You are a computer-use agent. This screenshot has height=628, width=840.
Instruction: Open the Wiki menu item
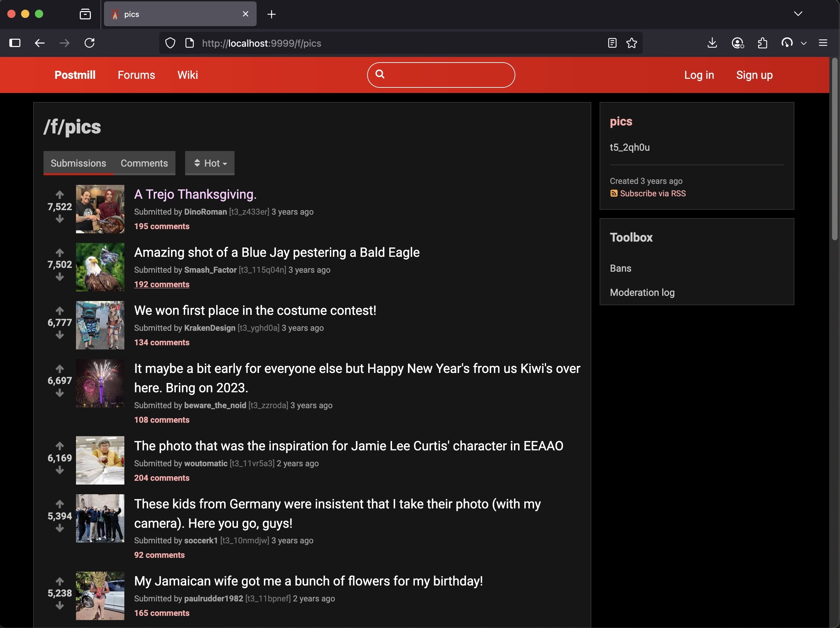[188, 75]
